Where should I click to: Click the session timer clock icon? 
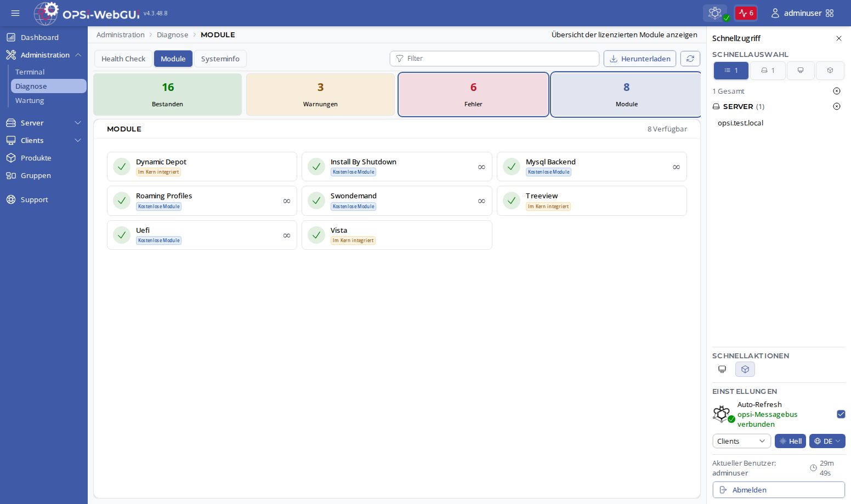(x=813, y=468)
